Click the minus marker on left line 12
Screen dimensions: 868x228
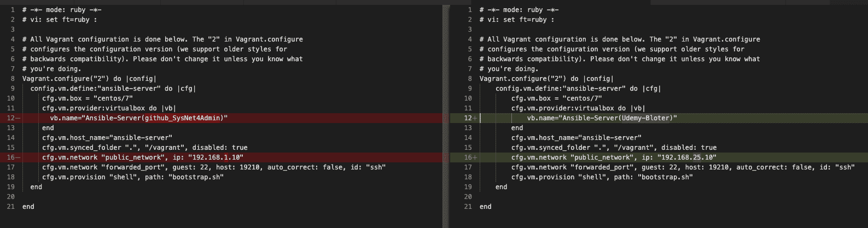pyautogui.click(x=18, y=118)
